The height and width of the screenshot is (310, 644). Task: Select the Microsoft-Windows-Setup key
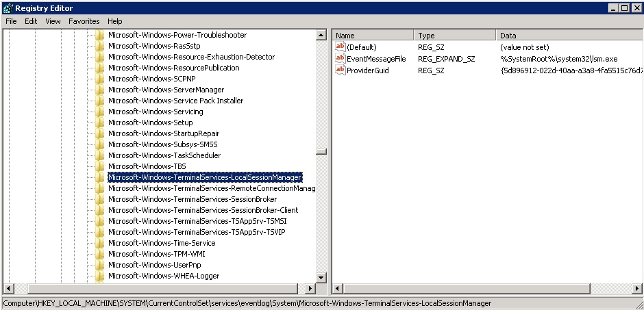(150, 122)
